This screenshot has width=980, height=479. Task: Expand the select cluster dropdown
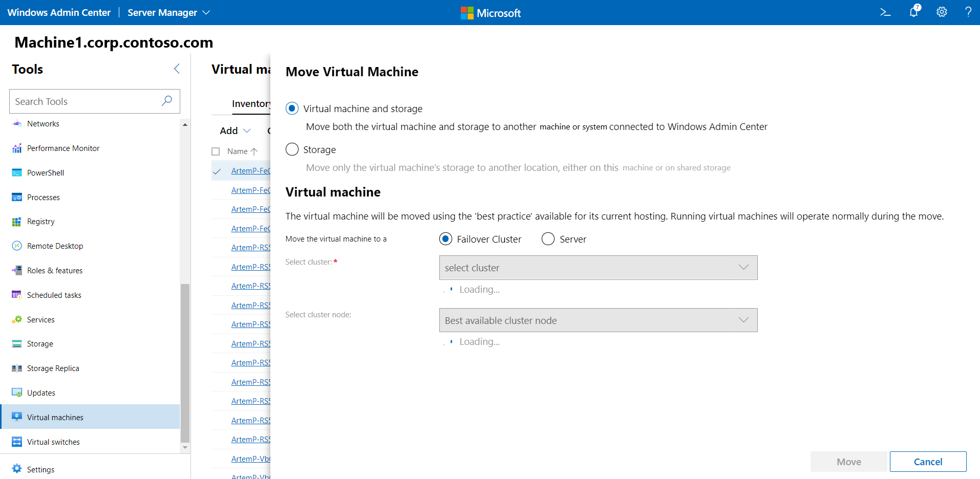pyautogui.click(x=598, y=268)
